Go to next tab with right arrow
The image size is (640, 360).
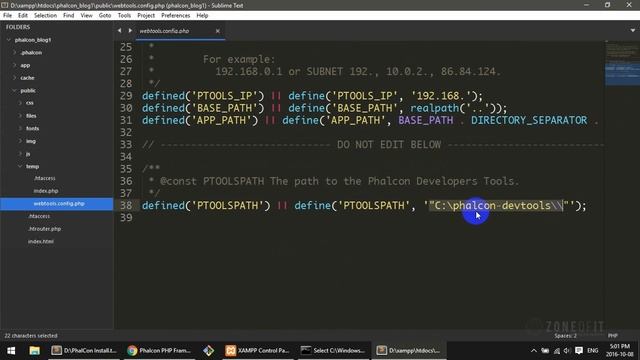coord(130,31)
